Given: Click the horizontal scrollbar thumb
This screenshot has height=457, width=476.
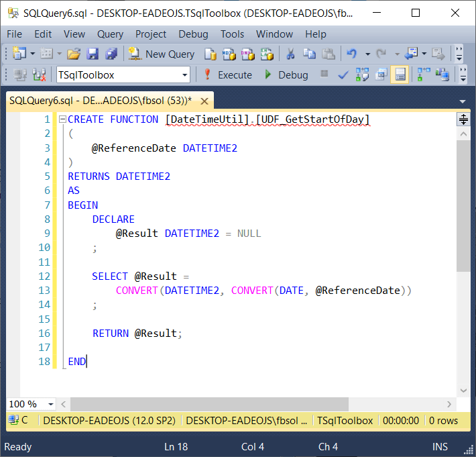Looking at the screenshot, I should point(209,404).
